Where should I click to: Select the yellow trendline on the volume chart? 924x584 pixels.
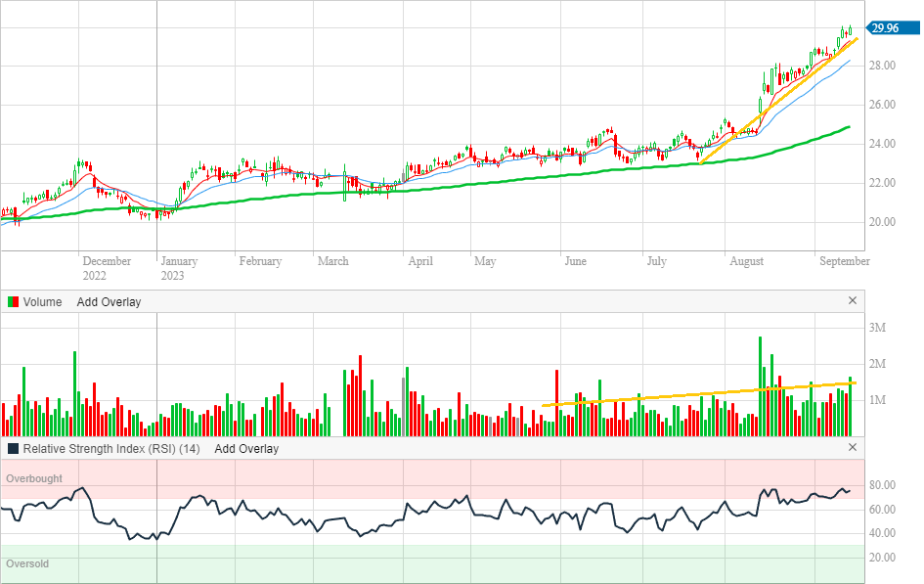(x=684, y=394)
